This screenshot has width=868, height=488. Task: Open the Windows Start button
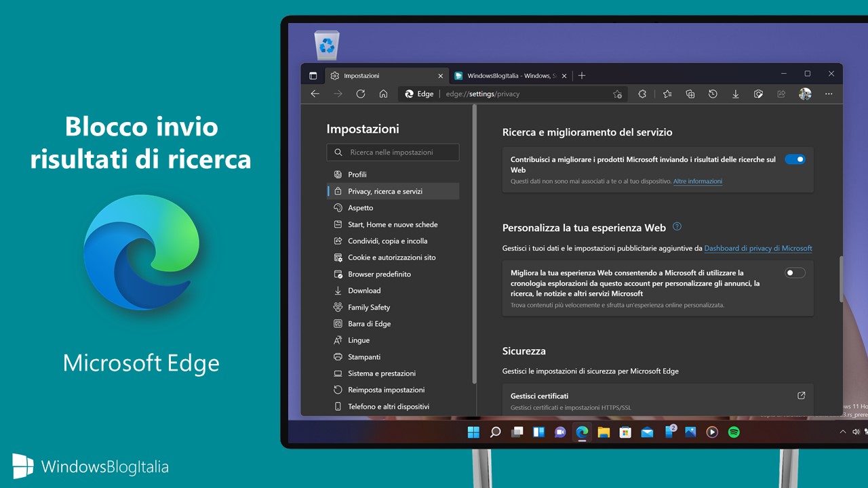click(x=473, y=432)
